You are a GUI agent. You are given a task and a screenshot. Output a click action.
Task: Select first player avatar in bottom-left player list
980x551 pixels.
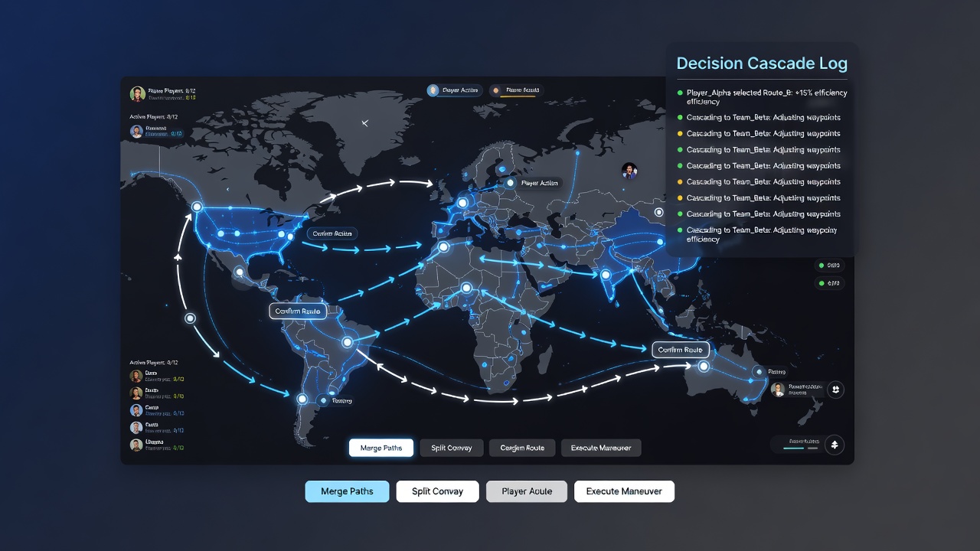pos(136,376)
